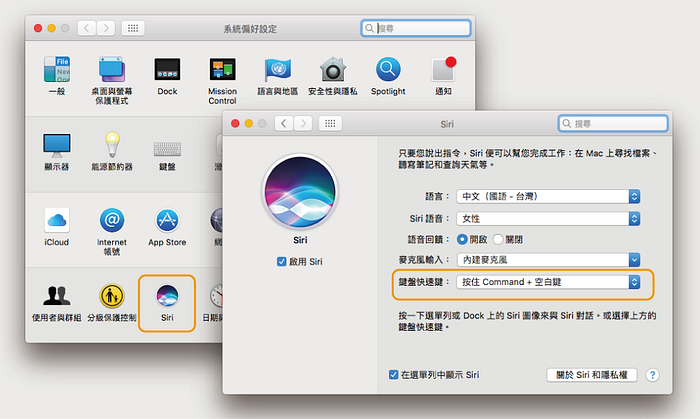This screenshot has width=700, height=419.
Task: Go forward in Siri window
Action: coord(303,124)
